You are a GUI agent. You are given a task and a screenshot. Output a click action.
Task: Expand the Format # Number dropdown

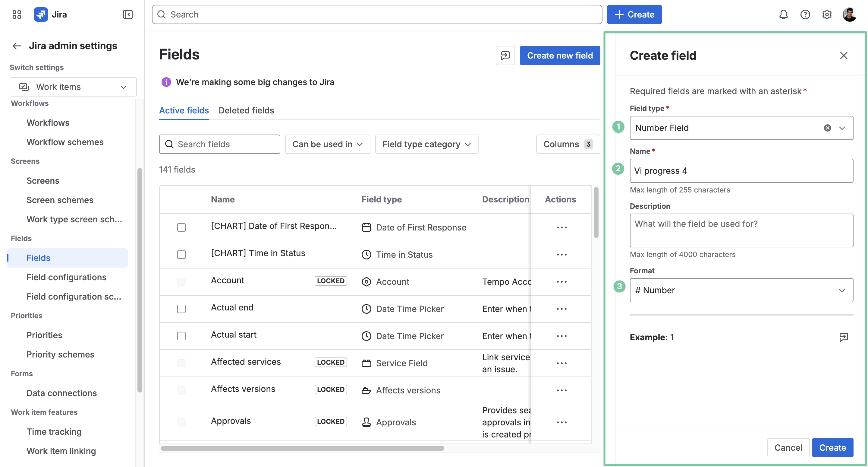pos(741,290)
